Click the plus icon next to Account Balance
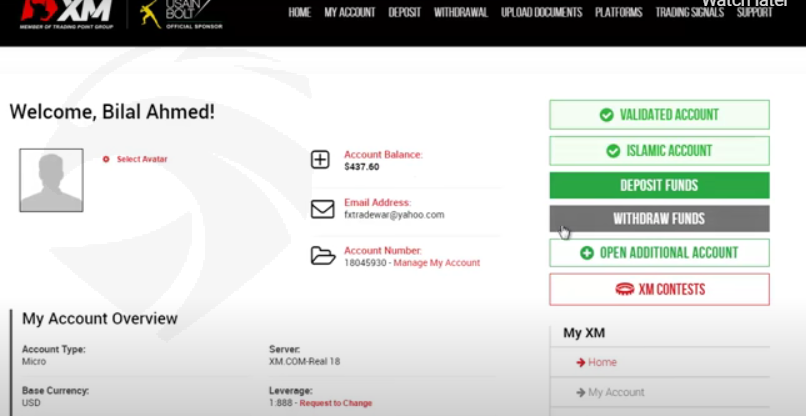 (320, 160)
